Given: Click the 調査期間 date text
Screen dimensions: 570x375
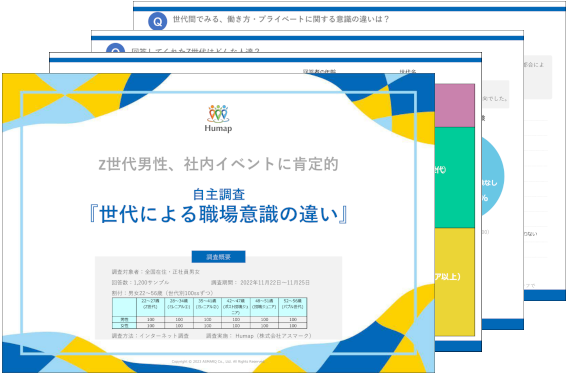Looking at the screenshot, I should pyautogui.click(x=260, y=282).
